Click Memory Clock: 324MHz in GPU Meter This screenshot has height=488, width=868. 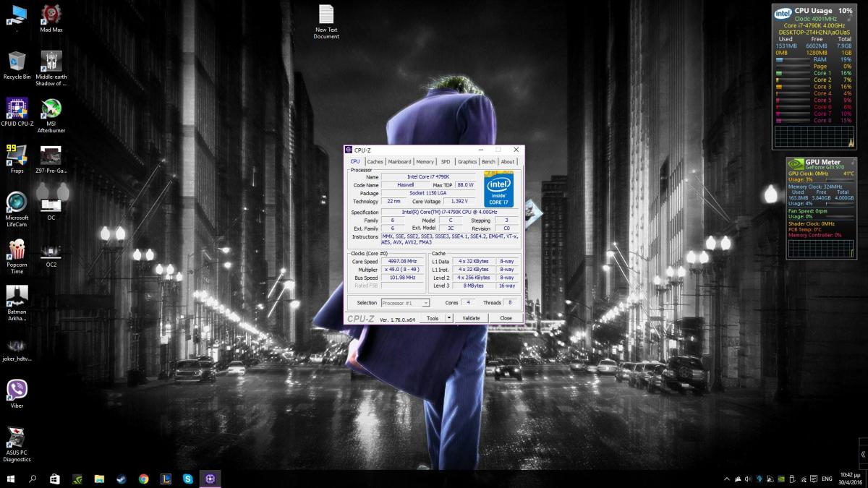pyautogui.click(x=814, y=187)
